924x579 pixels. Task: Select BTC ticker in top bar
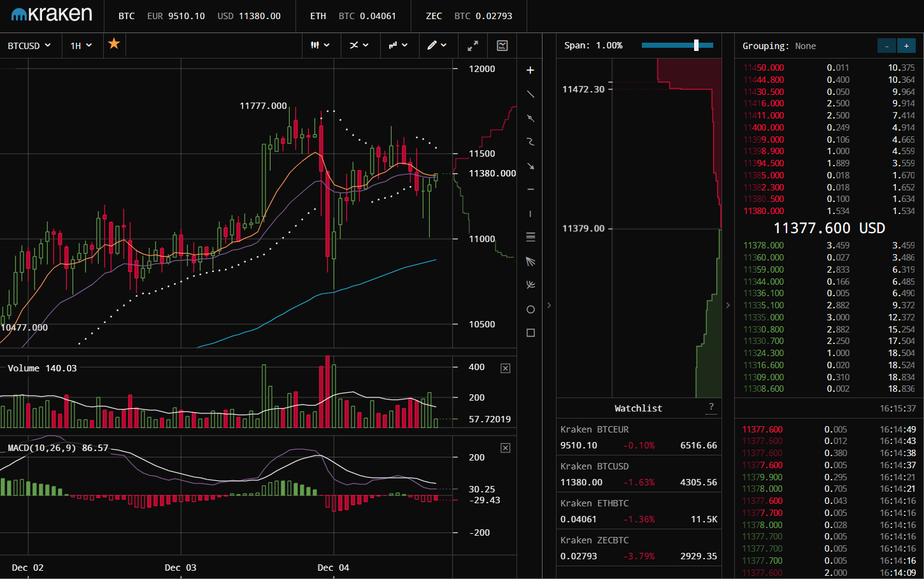pos(127,16)
